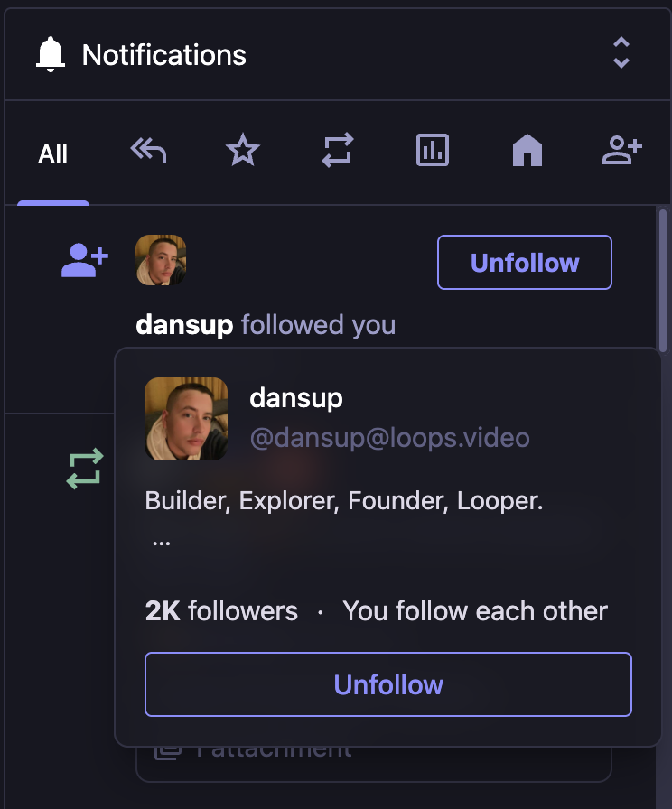Expand the Notifications column options chevrons
This screenshot has height=809, width=672.
point(621,53)
